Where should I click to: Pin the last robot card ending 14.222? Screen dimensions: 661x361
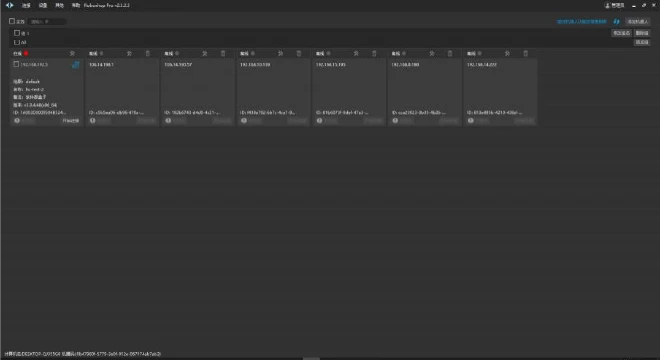(507, 54)
